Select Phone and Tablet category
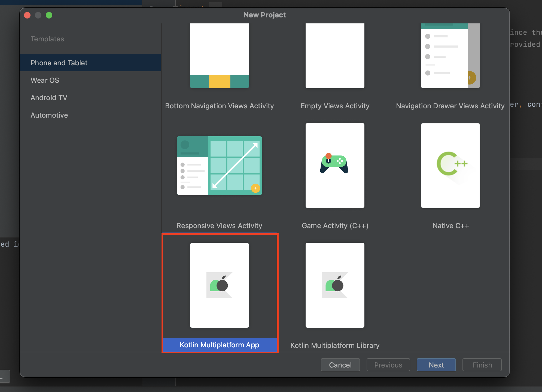The width and height of the screenshot is (542, 392). point(90,63)
